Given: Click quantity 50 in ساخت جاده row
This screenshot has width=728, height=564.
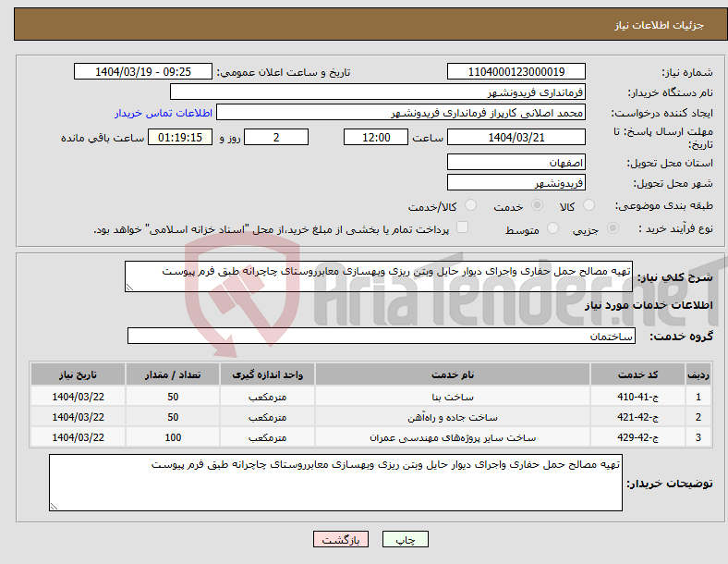Looking at the screenshot, I should tap(173, 417).
